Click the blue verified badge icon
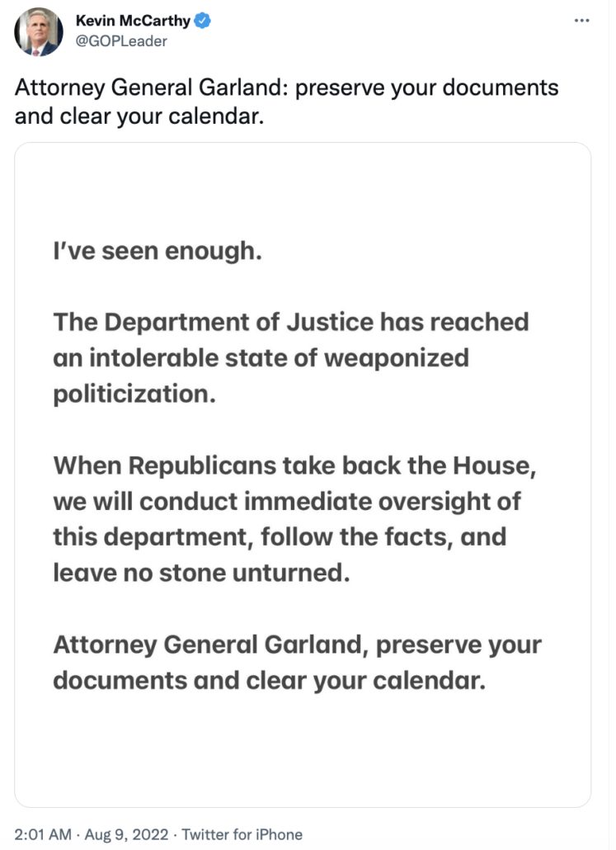 coord(203,21)
